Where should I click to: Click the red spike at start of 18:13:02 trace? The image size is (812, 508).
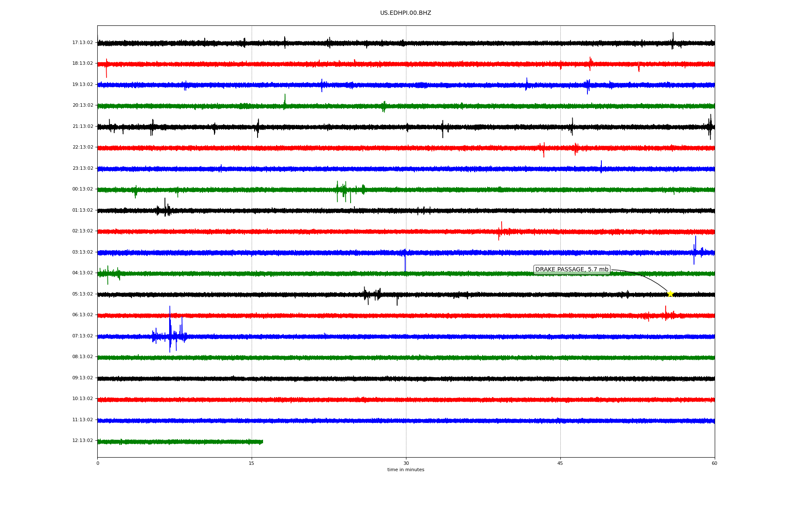(106, 68)
